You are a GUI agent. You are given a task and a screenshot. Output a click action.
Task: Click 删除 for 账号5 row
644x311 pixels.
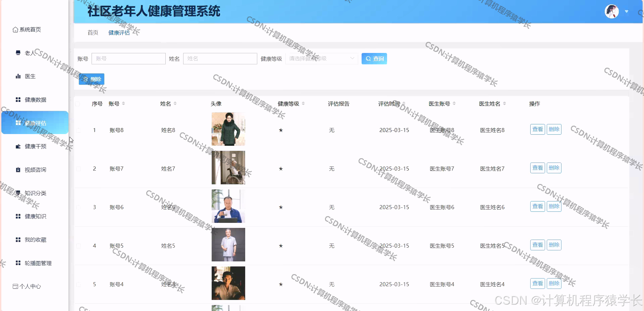click(x=554, y=245)
